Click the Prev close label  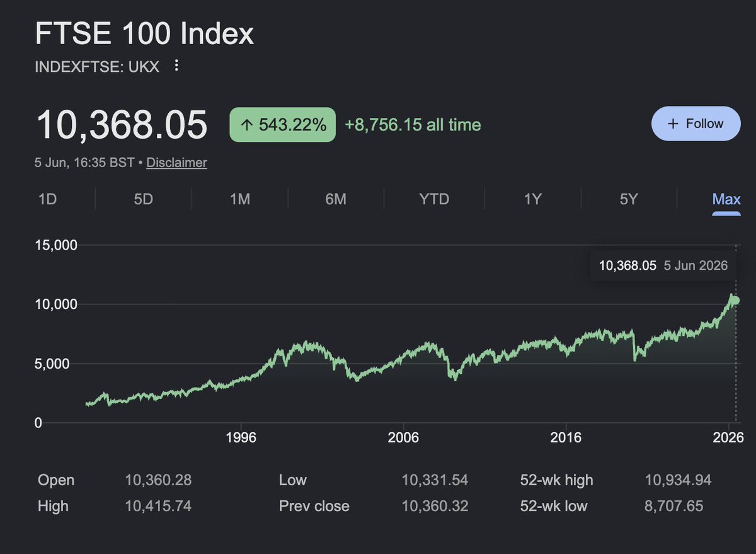[x=314, y=506]
